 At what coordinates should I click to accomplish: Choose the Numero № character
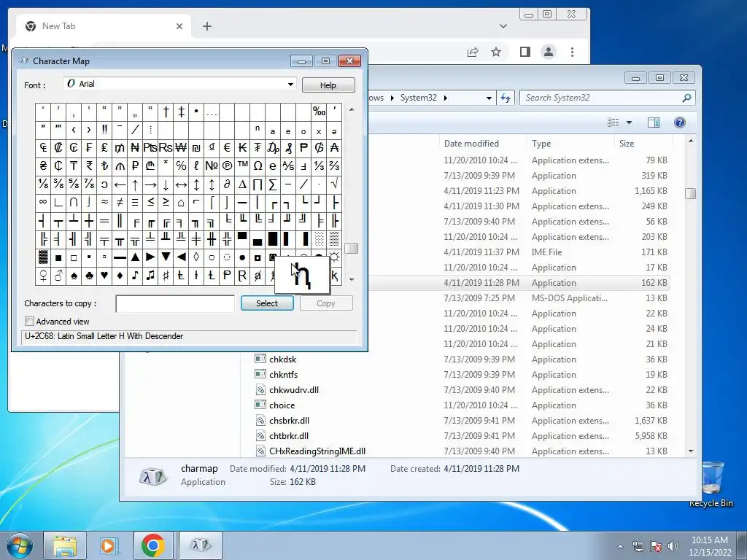[x=212, y=166]
